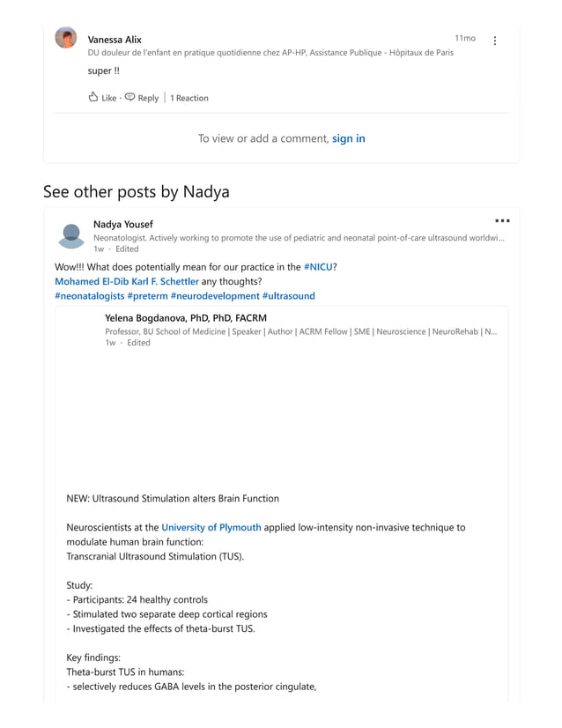
Task: Click the #preterm hashtag
Action: pyautogui.click(x=147, y=296)
